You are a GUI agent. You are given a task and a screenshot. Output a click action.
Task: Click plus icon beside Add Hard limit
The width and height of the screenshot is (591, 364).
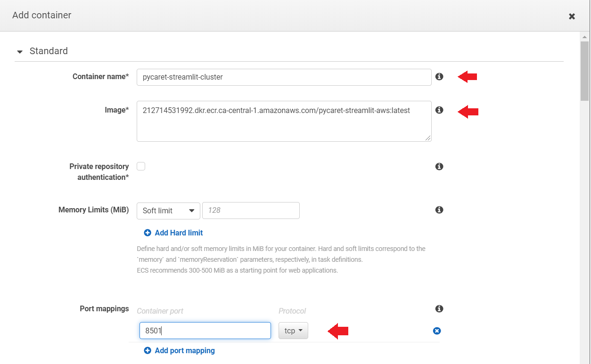[148, 233]
